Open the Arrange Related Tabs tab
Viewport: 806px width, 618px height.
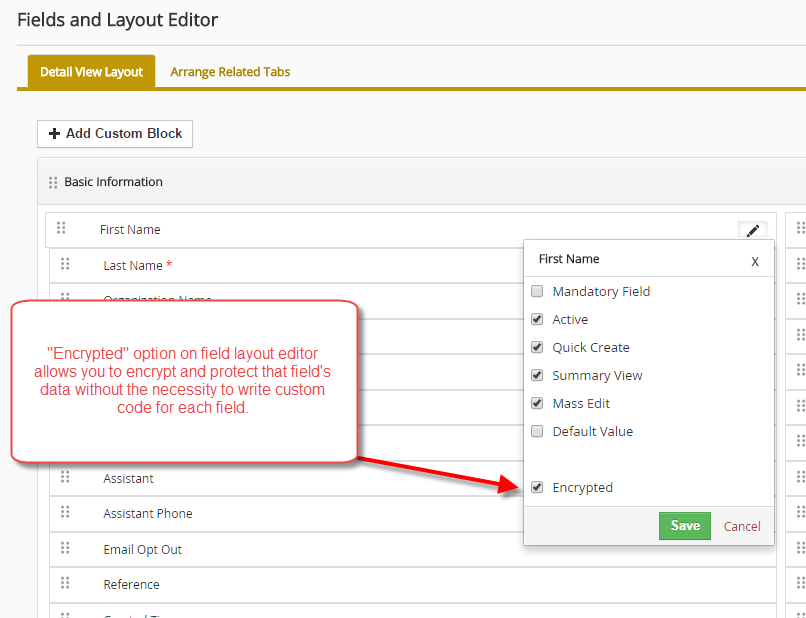[230, 72]
